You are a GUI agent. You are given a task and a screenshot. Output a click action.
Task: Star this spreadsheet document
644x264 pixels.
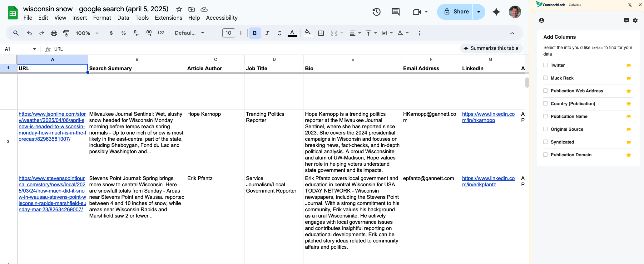coord(179,9)
